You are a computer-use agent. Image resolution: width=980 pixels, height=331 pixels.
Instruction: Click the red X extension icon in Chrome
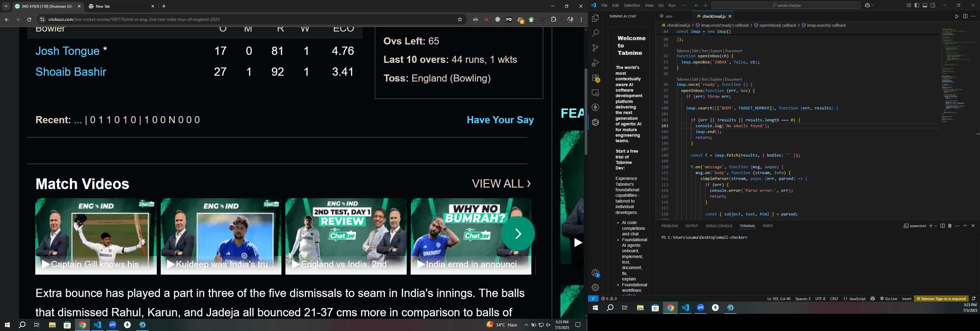[486, 19]
